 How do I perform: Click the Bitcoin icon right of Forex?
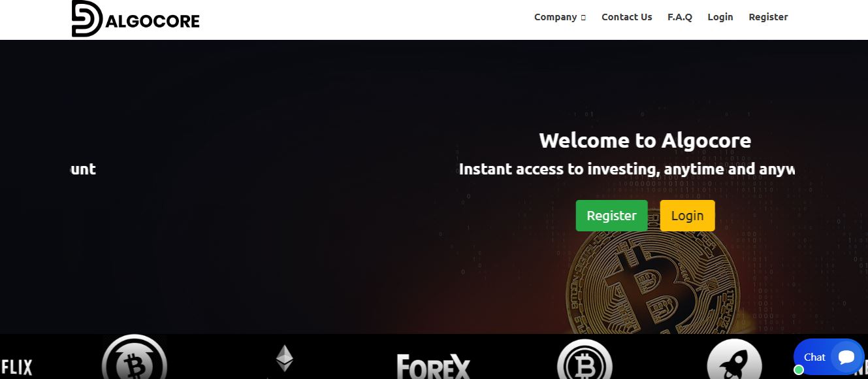point(585,361)
